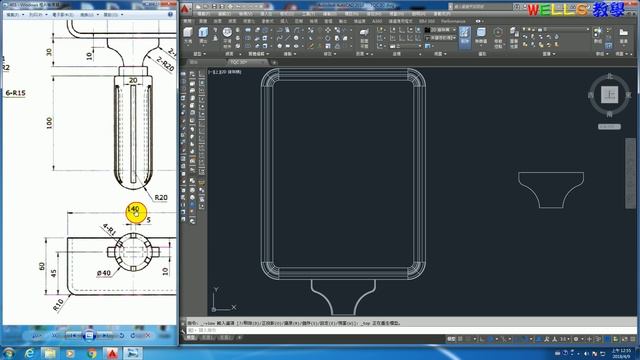Expand the 實體編輯 (Solid Editing) panel
Viewport: 640px width, 360px height.
point(258,54)
